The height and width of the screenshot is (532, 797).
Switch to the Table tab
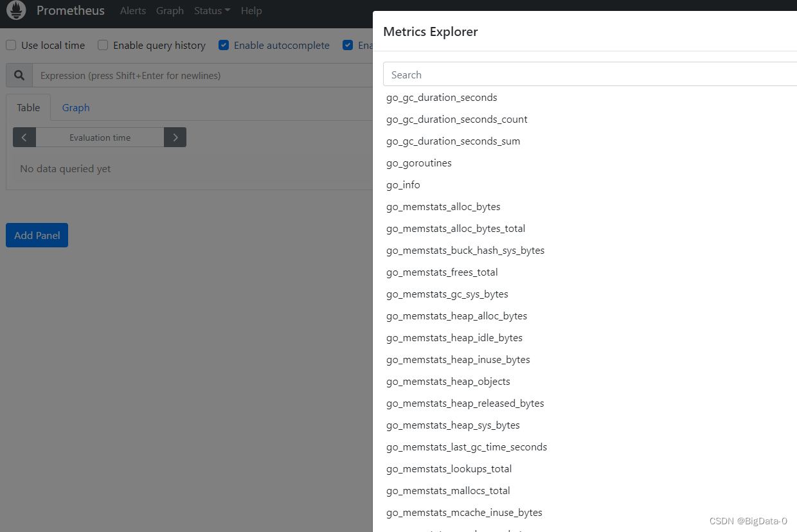tap(28, 107)
